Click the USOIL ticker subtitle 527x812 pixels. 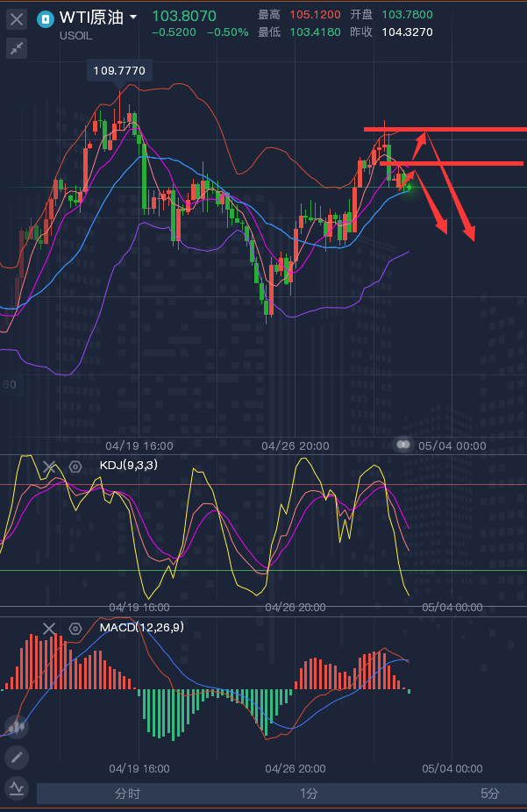[x=78, y=36]
